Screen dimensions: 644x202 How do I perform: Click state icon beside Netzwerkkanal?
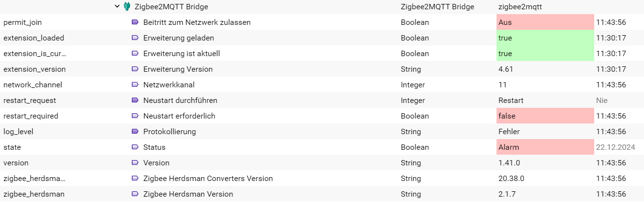(x=135, y=85)
